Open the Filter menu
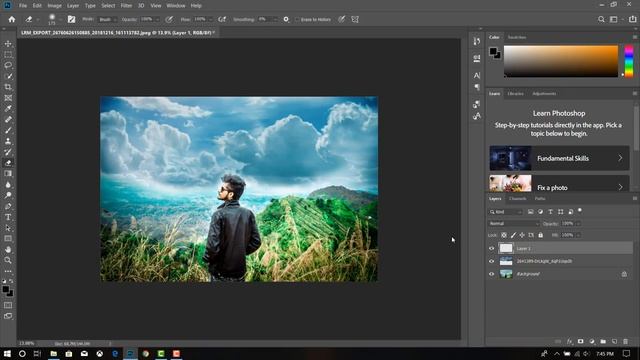640x360 pixels. (x=126, y=6)
